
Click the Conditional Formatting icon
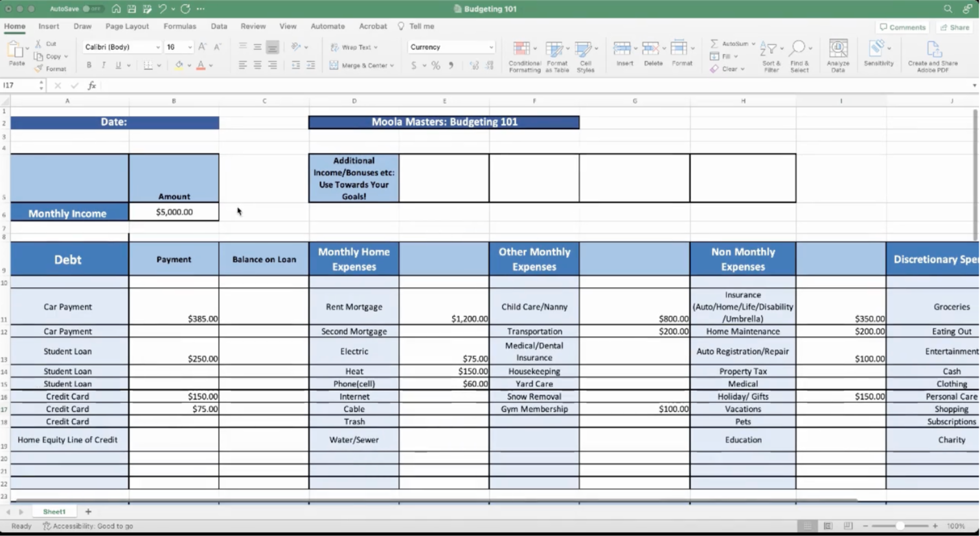pyautogui.click(x=522, y=50)
